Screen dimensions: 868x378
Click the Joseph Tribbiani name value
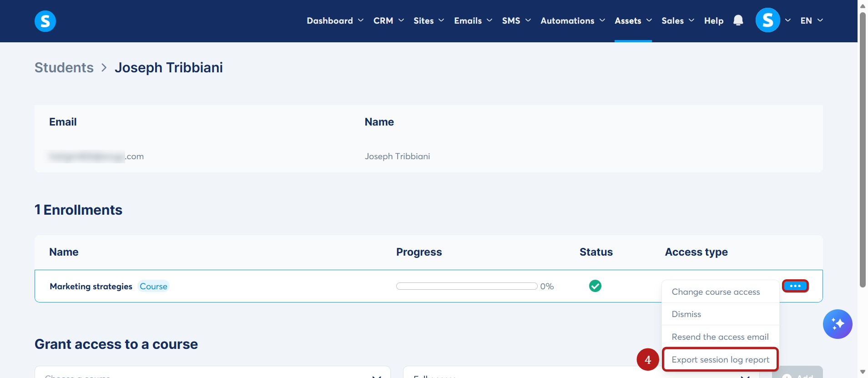(x=397, y=156)
